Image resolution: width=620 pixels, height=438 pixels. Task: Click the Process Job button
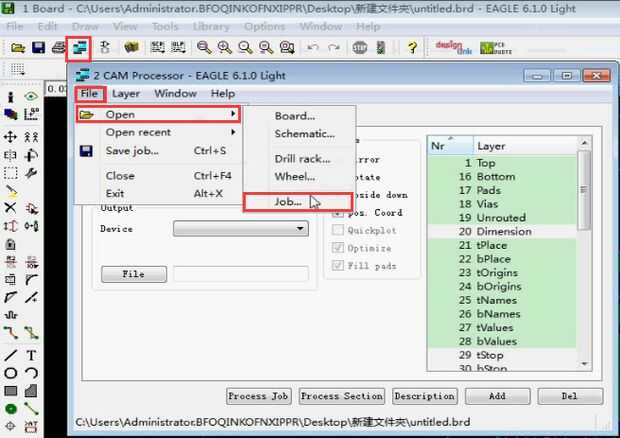pos(259,396)
